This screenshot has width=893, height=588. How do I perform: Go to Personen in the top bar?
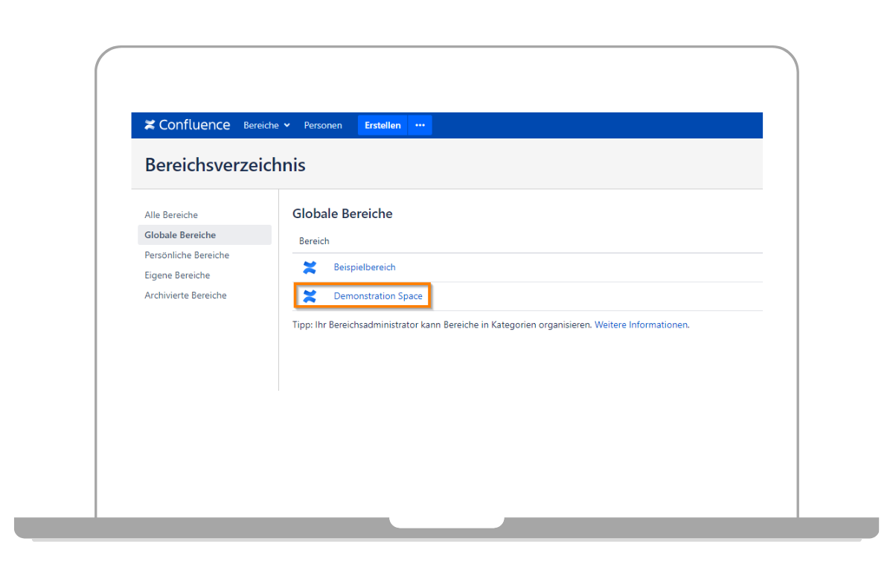tap(323, 126)
